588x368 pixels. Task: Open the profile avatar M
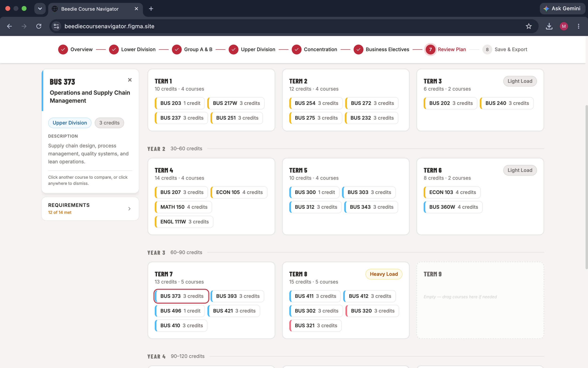(x=564, y=26)
